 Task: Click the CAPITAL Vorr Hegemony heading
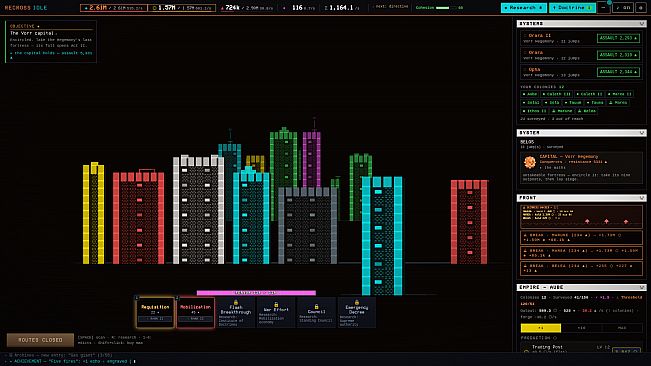coord(569,156)
